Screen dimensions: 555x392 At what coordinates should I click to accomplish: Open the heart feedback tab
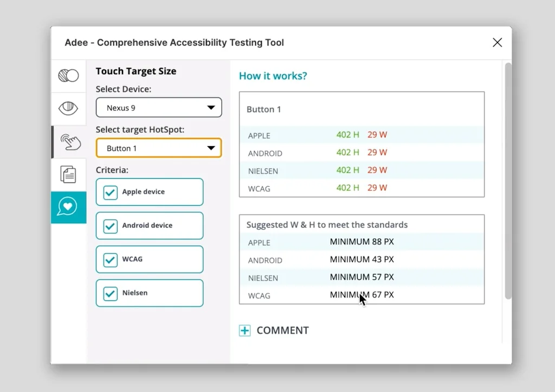[x=68, y=207]
